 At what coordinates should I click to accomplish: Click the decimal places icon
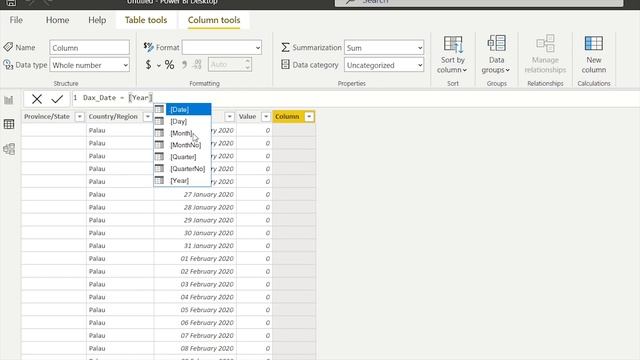click(198, 64)
